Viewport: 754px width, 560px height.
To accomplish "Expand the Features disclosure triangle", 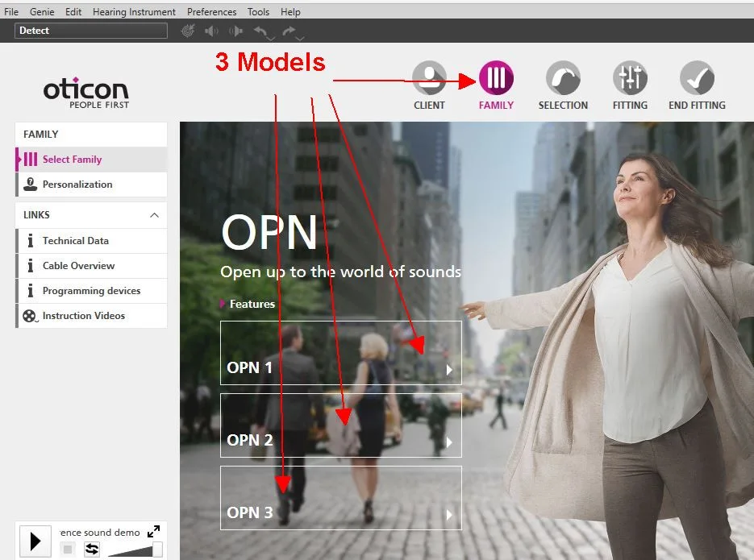I will coord(223,304).
